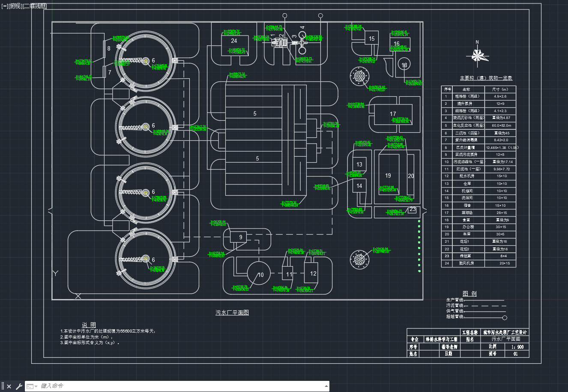Select the 主要构（建）筑物一览表 table heading
Screen dimensions: 568x392
[486, 78]
